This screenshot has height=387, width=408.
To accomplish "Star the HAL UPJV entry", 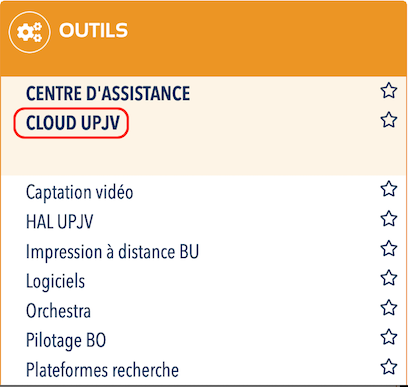I will coord(389,219).
